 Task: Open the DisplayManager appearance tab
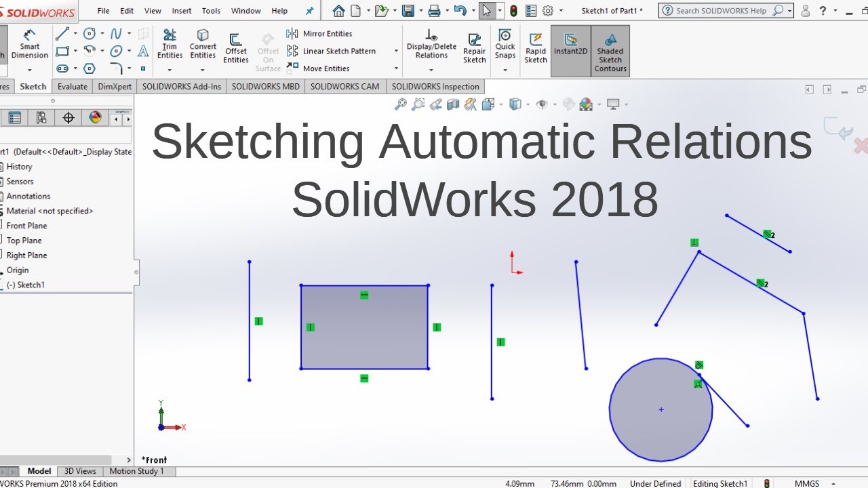point(96,118)
